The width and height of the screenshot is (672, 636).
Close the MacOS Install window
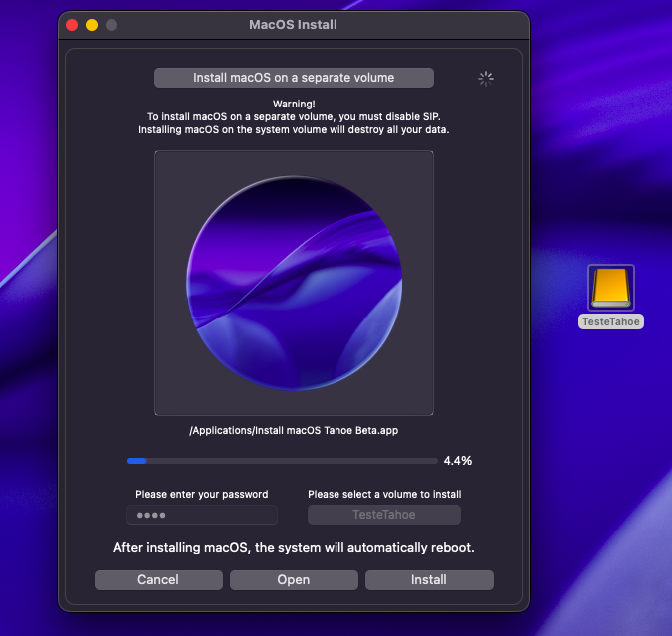pos(72,25)
